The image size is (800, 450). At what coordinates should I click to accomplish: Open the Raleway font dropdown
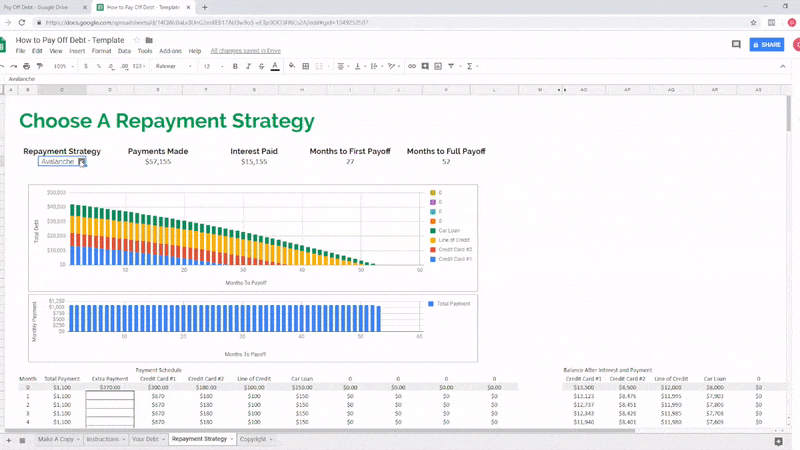tap(173, 66)
